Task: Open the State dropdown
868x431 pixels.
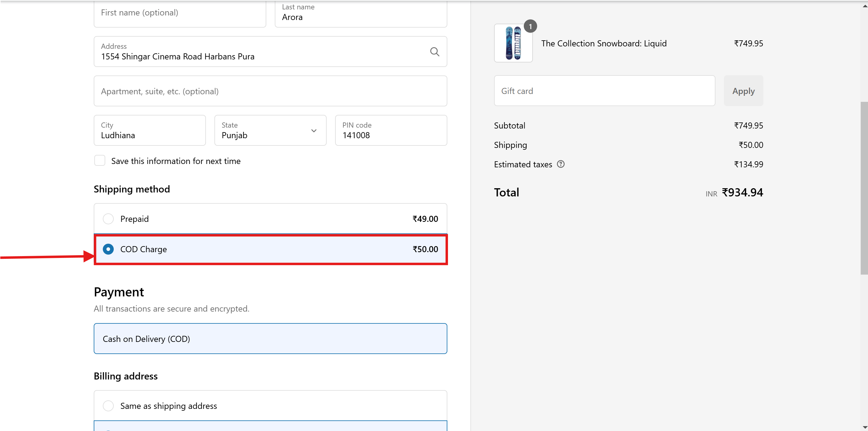Action: point(270,131)
